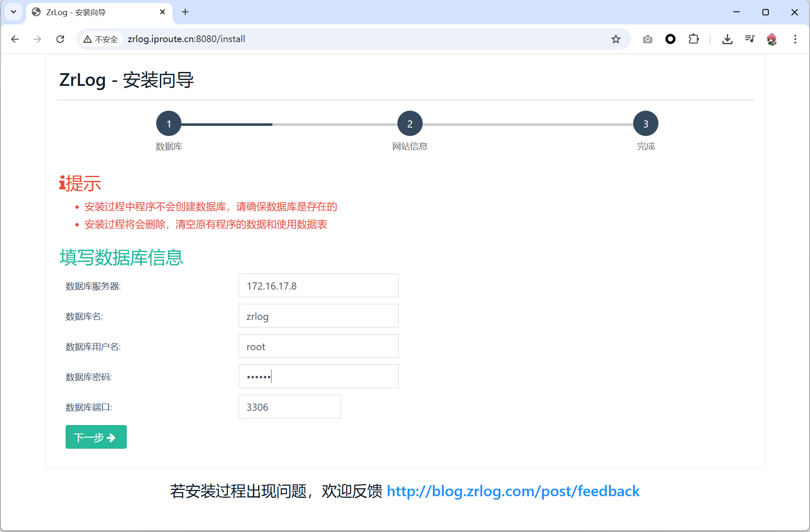
Task: Open a new tab with plus button
Action: (185, 12)
